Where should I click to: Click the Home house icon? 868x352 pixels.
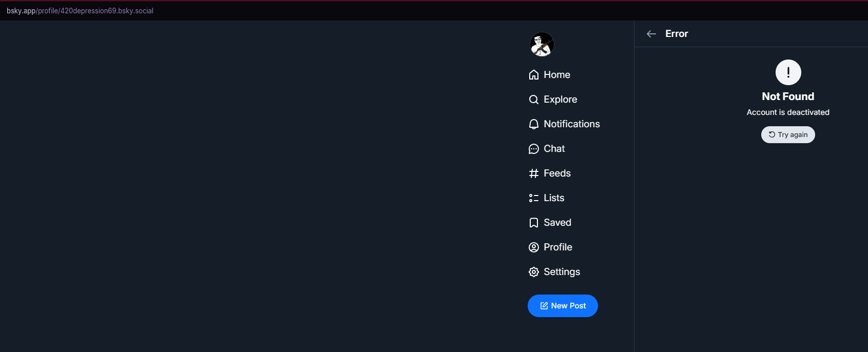click(534, 75)
